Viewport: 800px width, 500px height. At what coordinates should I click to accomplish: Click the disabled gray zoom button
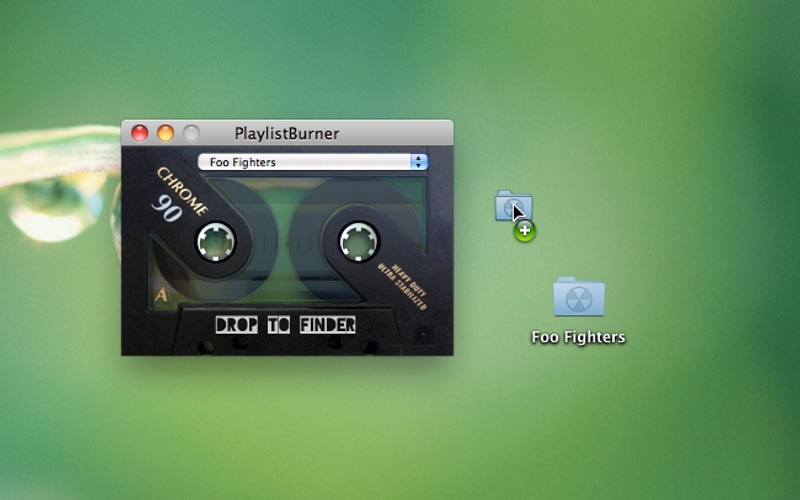[191, 134]
